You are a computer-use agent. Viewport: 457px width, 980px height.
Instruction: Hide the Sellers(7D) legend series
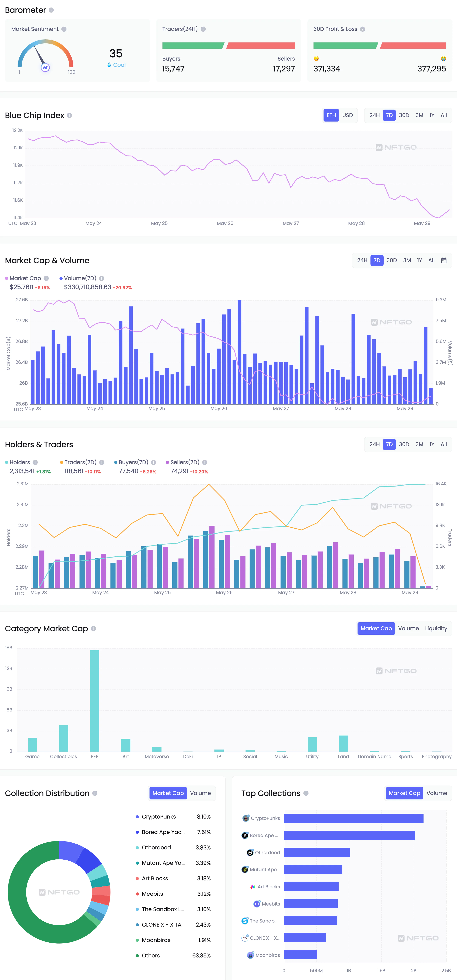[x=185, y=463]
